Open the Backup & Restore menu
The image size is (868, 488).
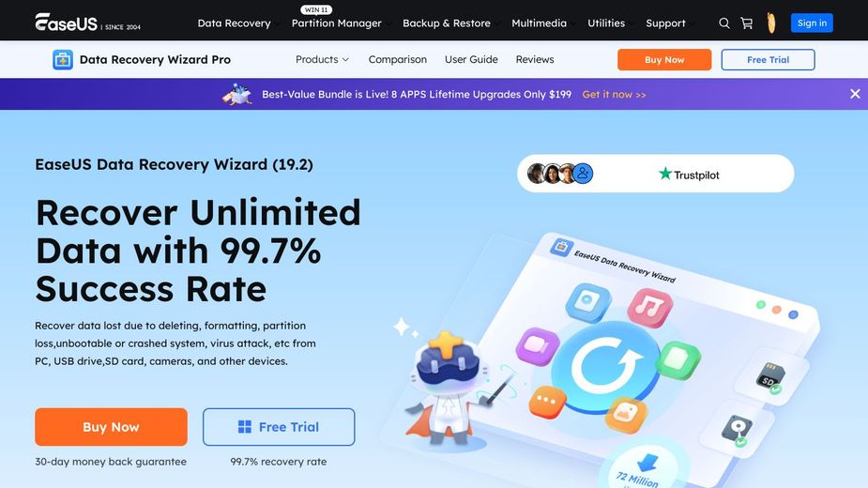[446, 23]
